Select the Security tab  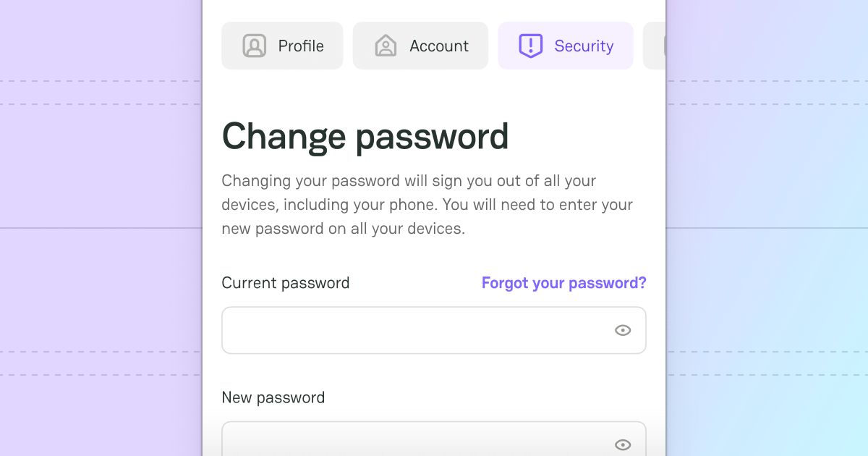(565, 46)
